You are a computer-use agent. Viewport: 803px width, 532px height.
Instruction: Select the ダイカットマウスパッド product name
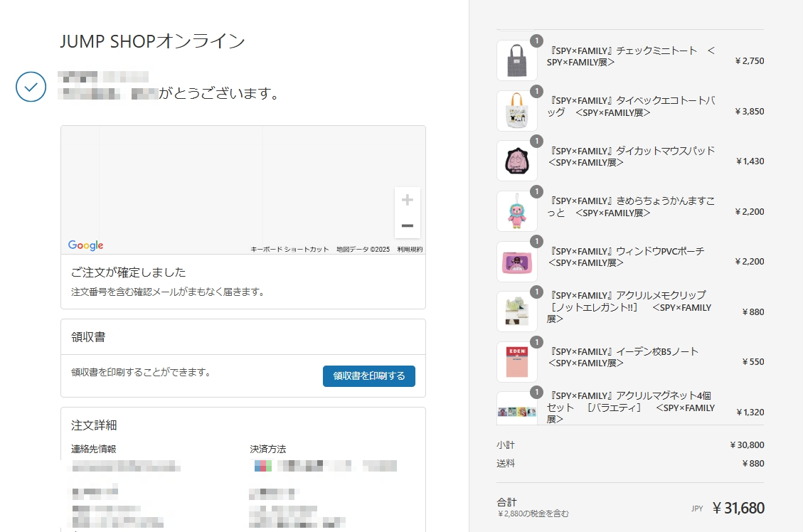pos(631,156)
